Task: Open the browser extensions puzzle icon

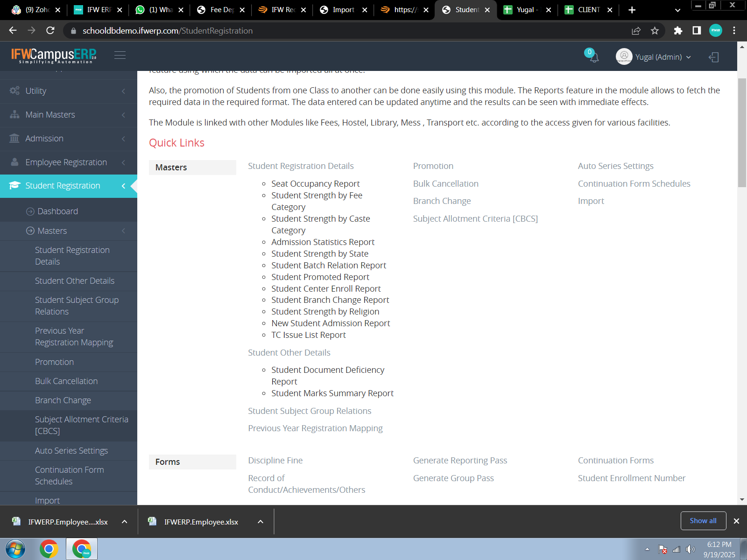Action: [678, 31]
